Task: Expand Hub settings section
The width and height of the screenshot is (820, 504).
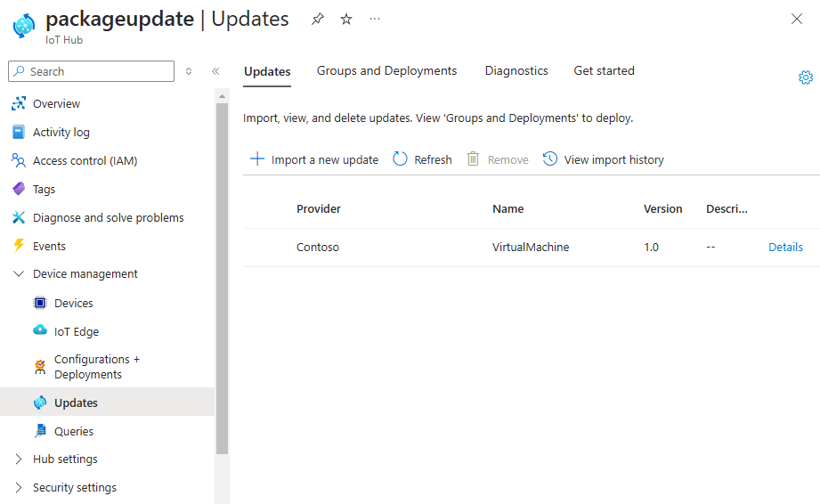Action: [x=19, y=459]
